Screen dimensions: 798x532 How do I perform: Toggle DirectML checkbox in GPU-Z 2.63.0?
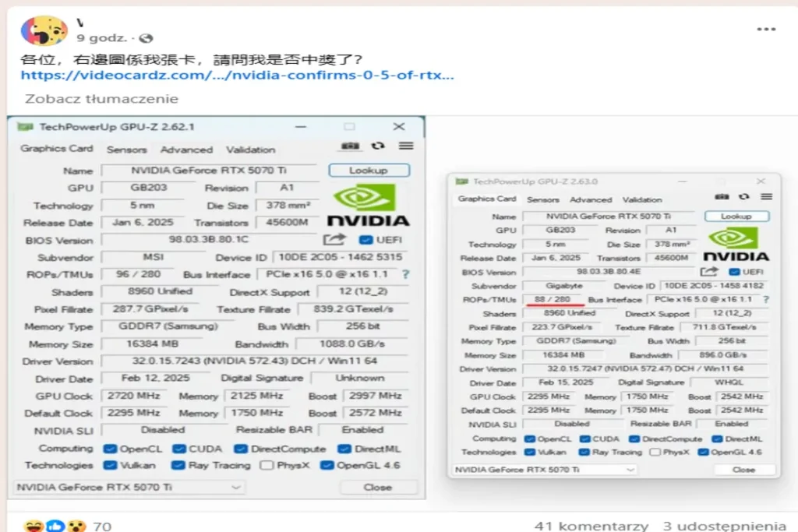717,439
